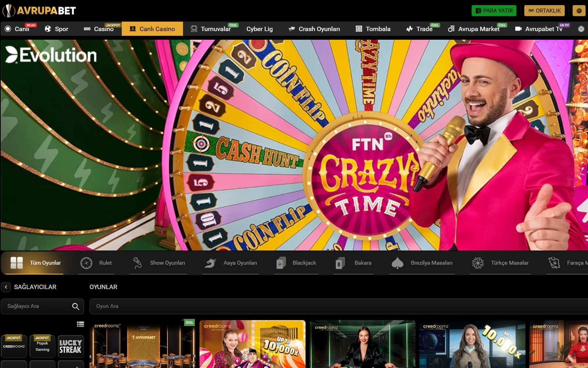The height and width of the screenshot is (368, 588).
Task: Toggle the provider list view icon
Action: point(80,324)
